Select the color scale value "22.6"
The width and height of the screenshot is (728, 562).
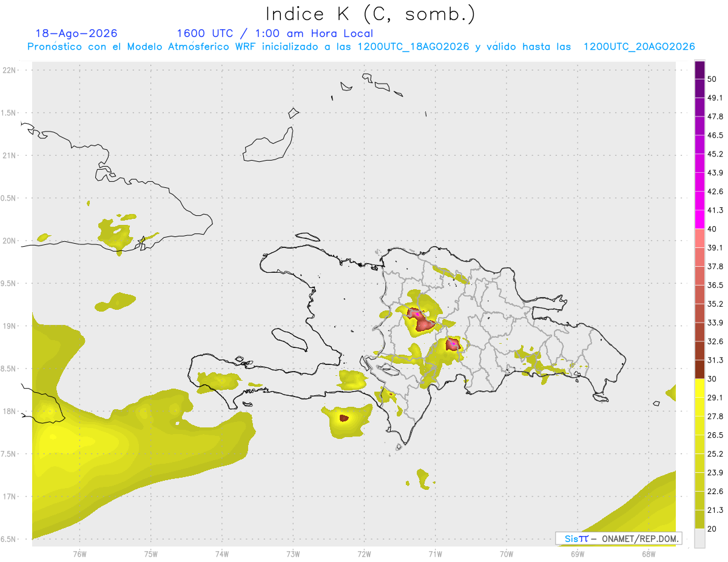[x=715, y=492]
